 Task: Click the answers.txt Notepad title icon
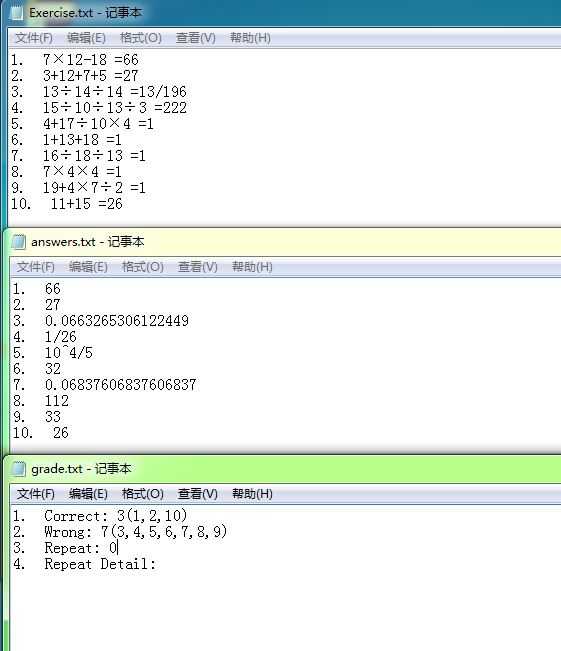18,242
